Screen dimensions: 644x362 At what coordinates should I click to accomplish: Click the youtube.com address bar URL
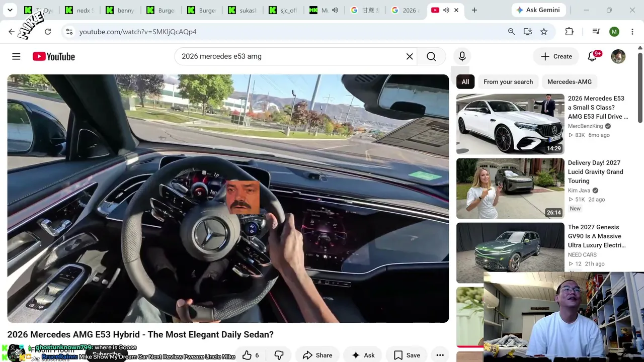[138, 32]
